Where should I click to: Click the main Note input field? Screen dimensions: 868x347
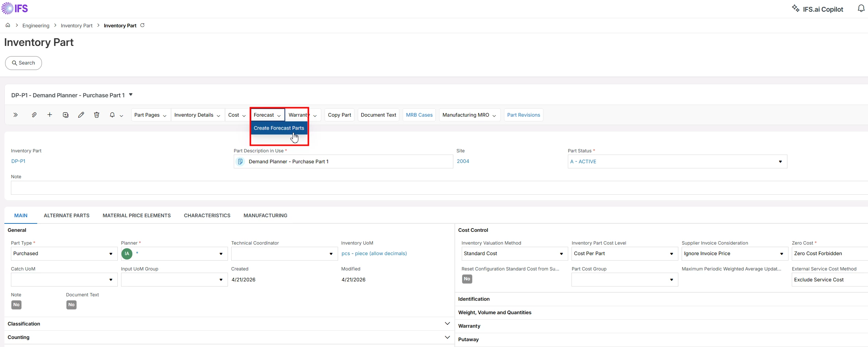[x=438, y=188]
